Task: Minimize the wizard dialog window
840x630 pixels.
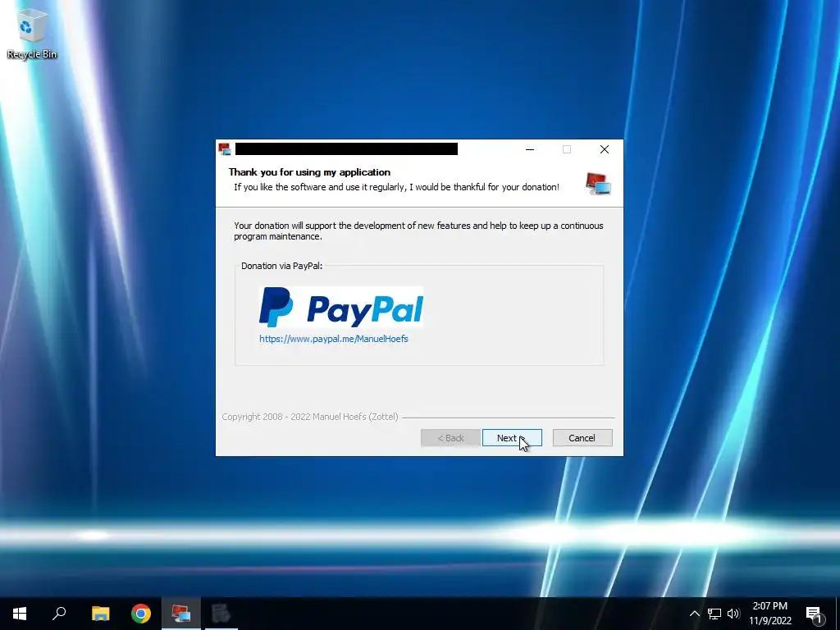Action: 530,149
